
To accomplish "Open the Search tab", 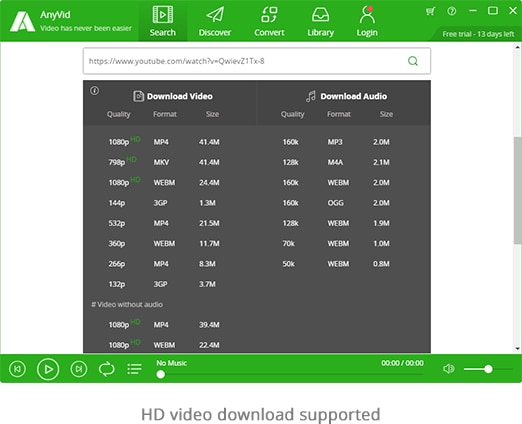I will tap(162, 21).
